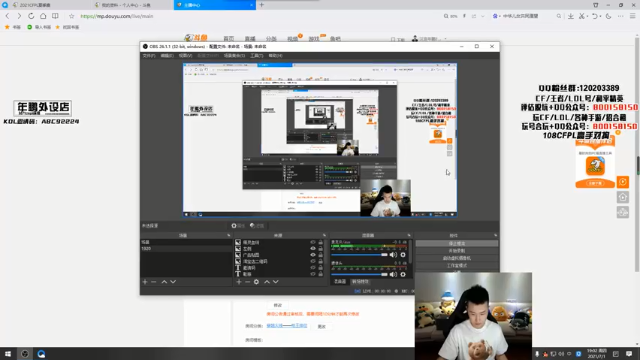Click the home floating sidebar icon on page
This screenshot has height=360, width=640.
[x=623, y=197]
